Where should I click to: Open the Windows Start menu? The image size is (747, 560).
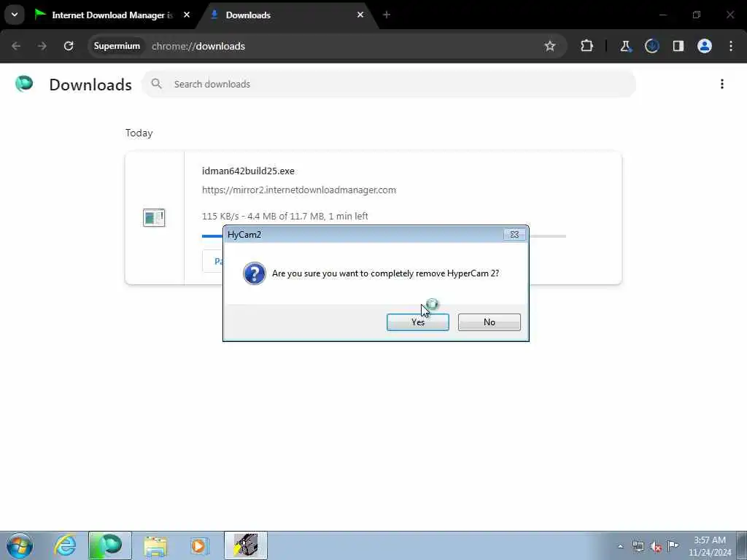tap(19, 545)
